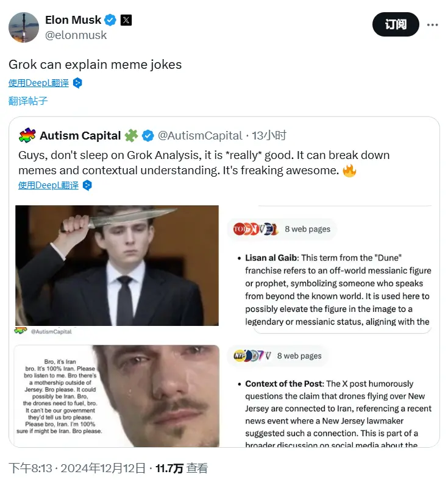
Task: Click the blue verified badge beside Elon Musk
Action: tap(110, 20)
